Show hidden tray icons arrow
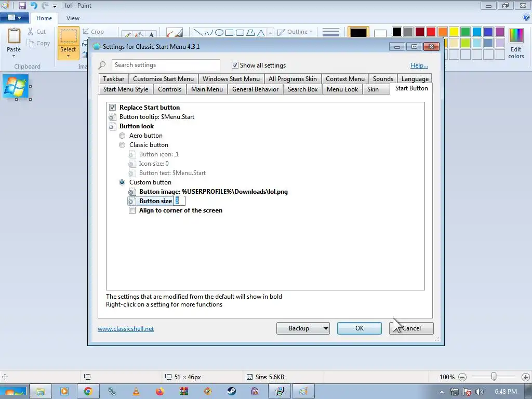The height and width of the screenshot is (399, 532). pos(442,392)
